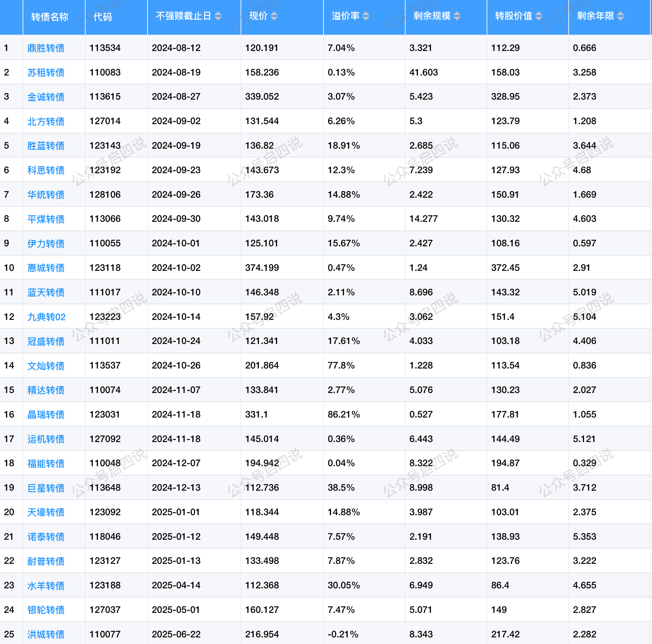652x644 pixels.
Task: Click the sort icon next to 现价
Action: coord(274,16)
